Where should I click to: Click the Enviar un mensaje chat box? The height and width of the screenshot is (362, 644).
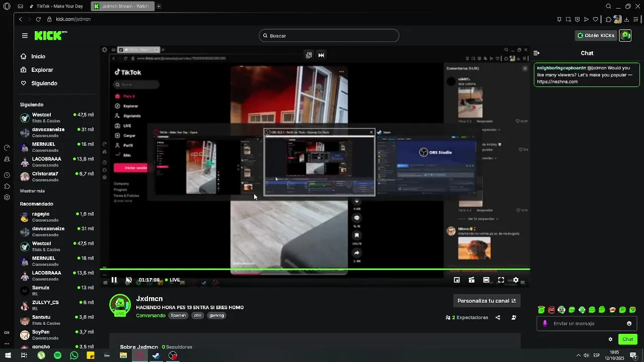[x=587, y=323]
